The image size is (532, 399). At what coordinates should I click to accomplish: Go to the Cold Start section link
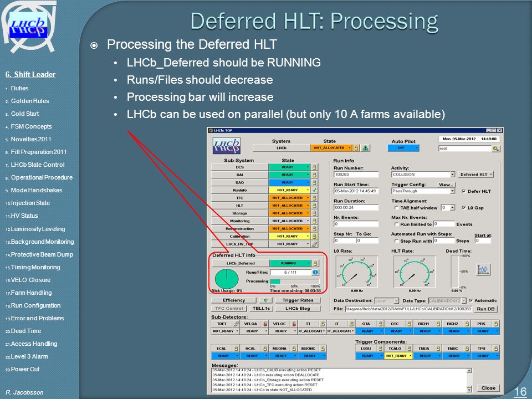(x=25, y=114)
